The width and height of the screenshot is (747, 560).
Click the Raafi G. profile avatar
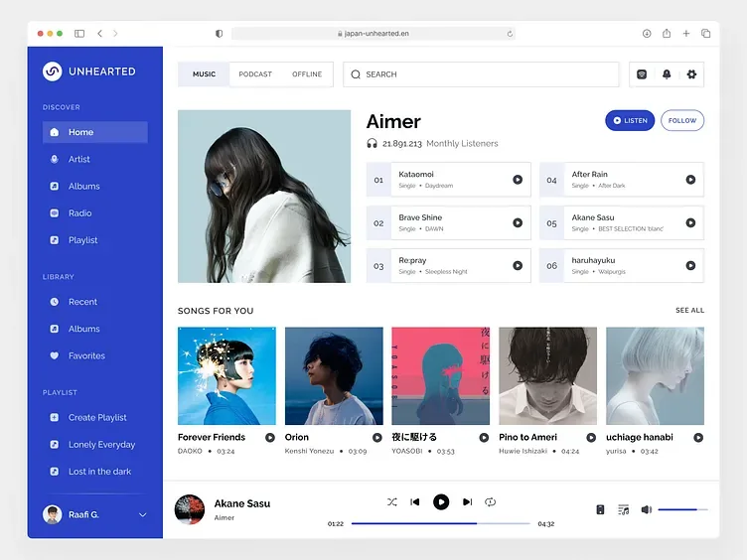point(53,514)
